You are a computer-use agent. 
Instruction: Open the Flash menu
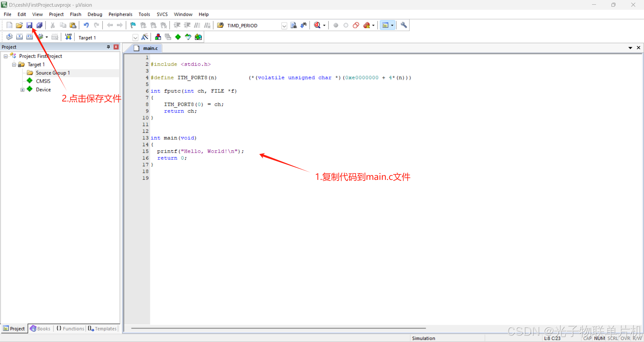(75, 14)
